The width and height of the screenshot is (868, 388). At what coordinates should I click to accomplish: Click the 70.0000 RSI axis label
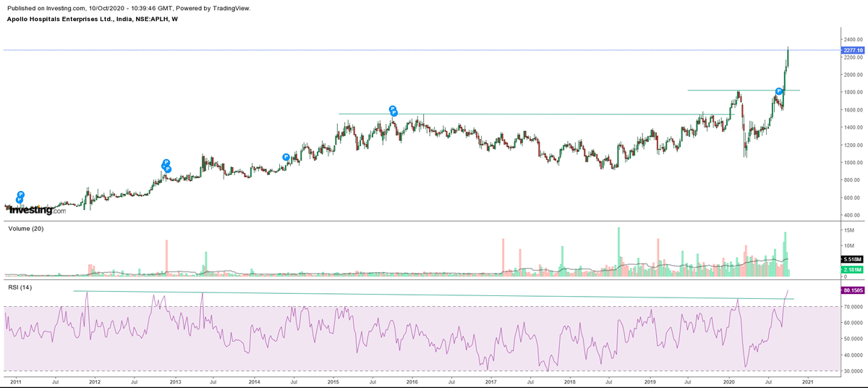coord(854,307)
